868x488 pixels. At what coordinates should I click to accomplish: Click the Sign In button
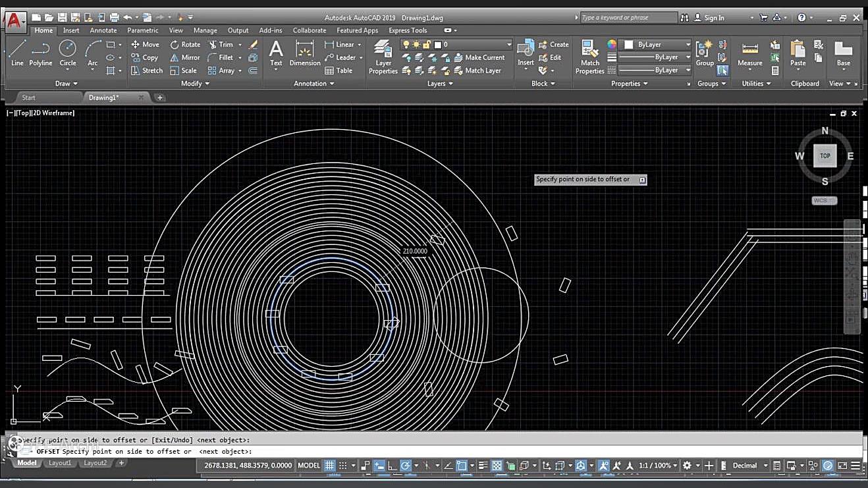pos(713,18)
